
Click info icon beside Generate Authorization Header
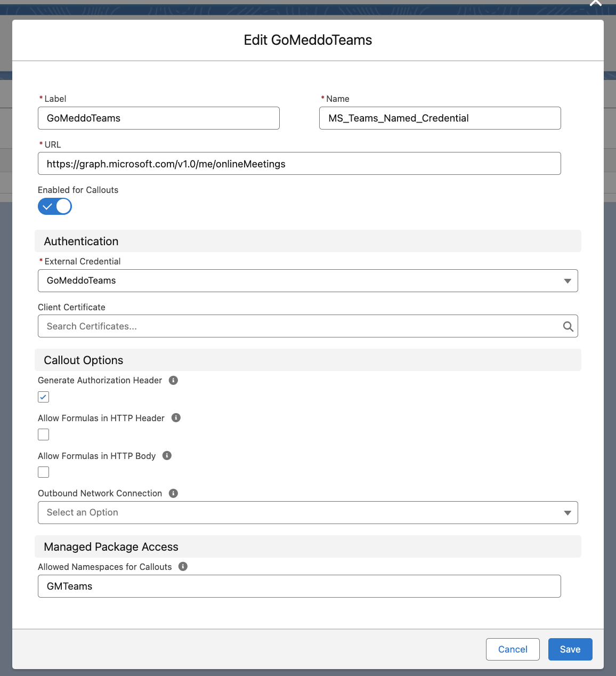coord(173,380)
